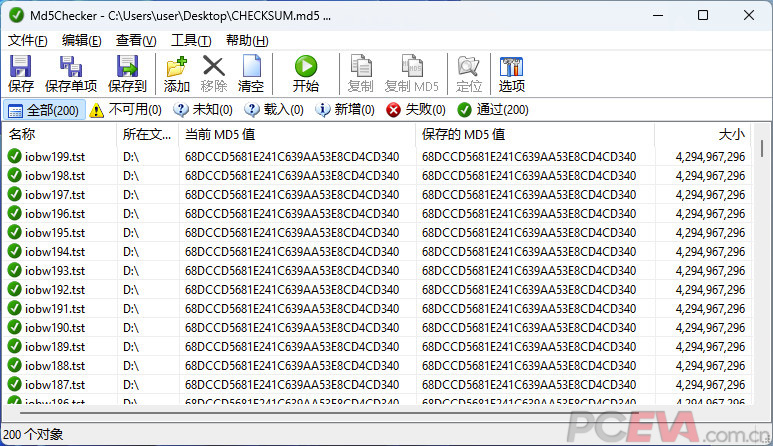The image size is (773, 446).
Task: Sort by the 当前 MD5 值 column header
Action: [x=296, y=134]
